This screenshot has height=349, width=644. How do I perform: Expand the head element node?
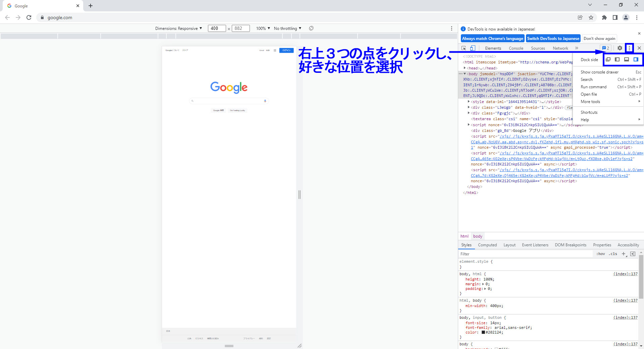click(x=465, y=68)
